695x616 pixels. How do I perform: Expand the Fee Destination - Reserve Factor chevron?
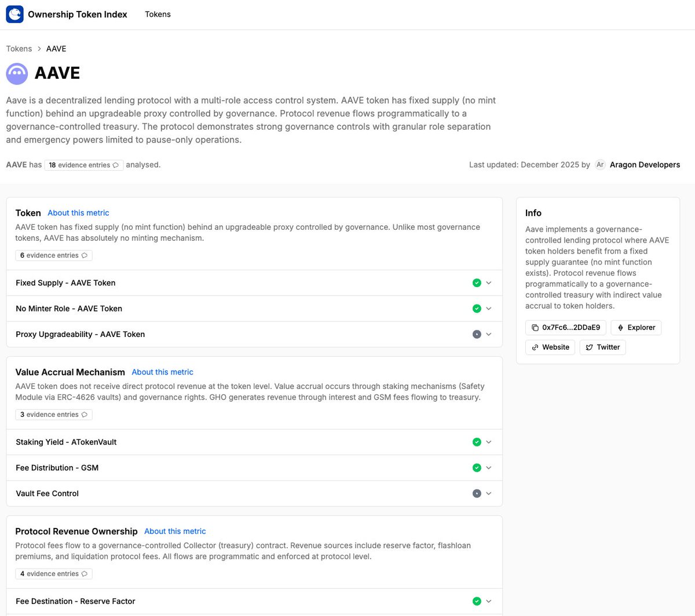pyautogui.click(x=489, y=602)
